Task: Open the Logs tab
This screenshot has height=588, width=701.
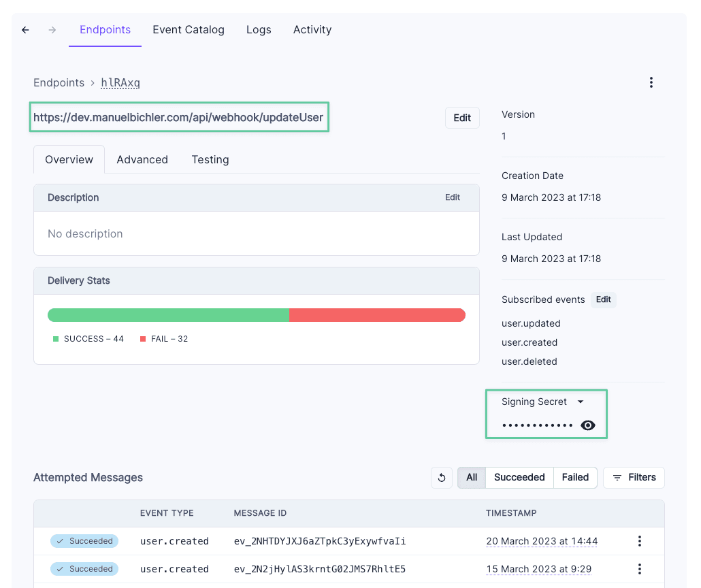Action: click(259, 29)
